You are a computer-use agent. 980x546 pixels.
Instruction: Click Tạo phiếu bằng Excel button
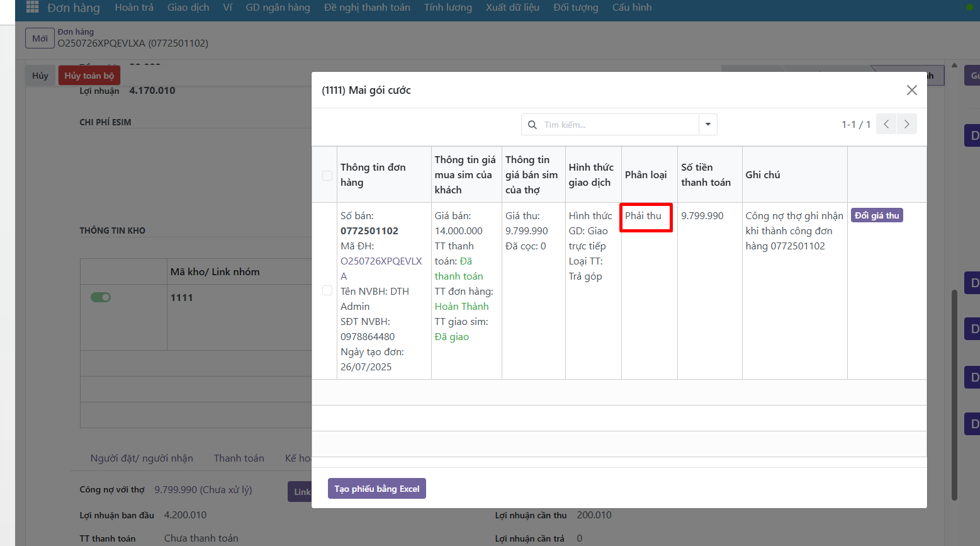[x=377, y=489]
